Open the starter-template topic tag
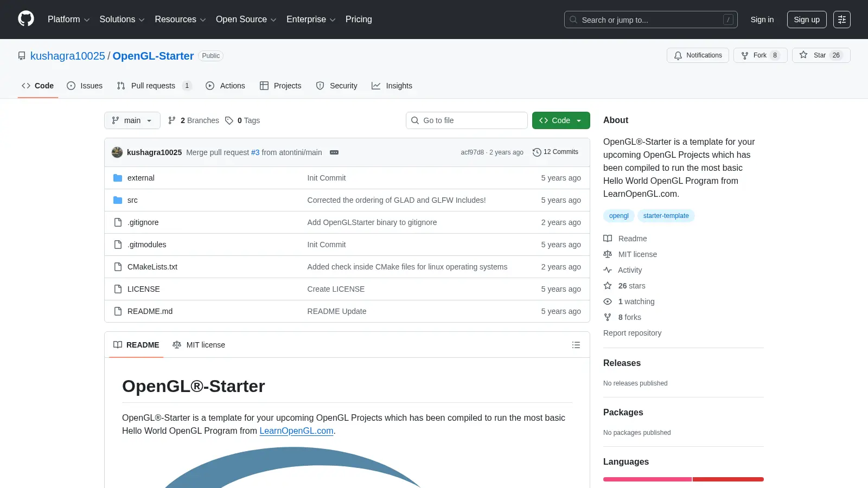 666,216
